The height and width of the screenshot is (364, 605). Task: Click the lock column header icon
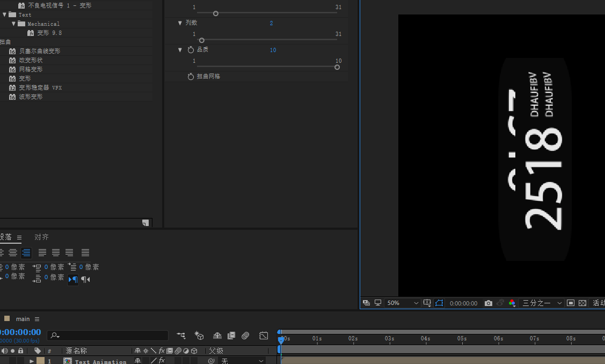[21, 351]
